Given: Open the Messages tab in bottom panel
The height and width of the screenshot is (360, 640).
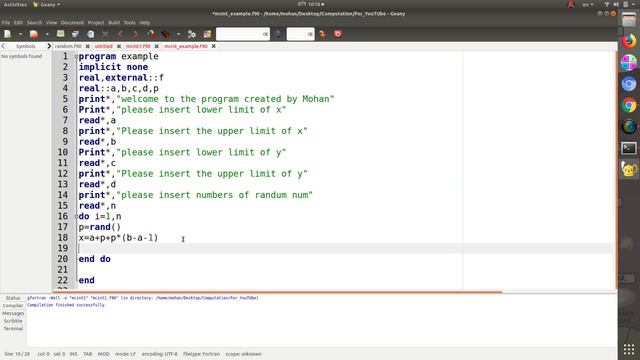Looking at the screenshot, I should (x=13, y=313).
